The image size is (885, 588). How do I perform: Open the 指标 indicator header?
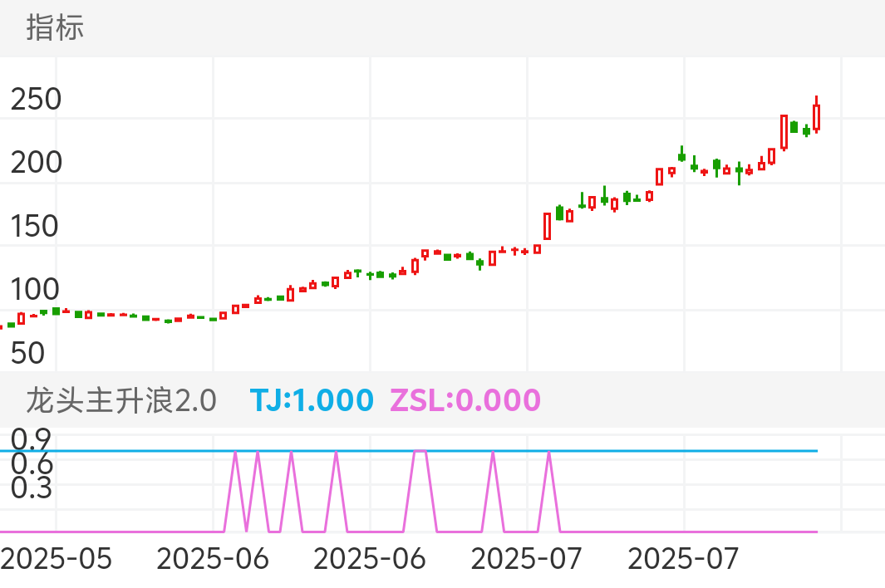point(56,27)
